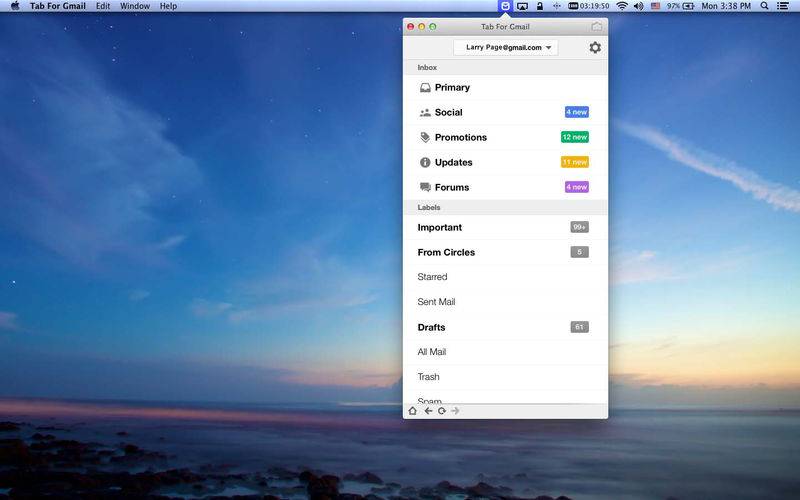Screen dimensions: 800x500
Task: Click the volume speaker icon
Action: (638, 6)
